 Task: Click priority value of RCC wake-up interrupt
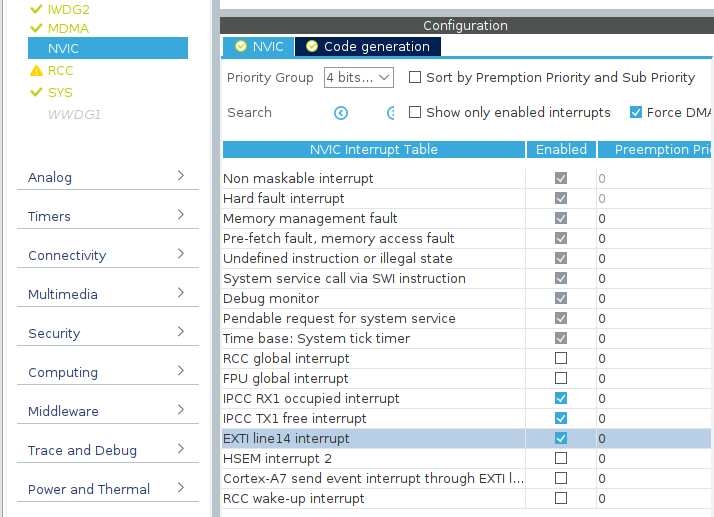pos(602,498)
